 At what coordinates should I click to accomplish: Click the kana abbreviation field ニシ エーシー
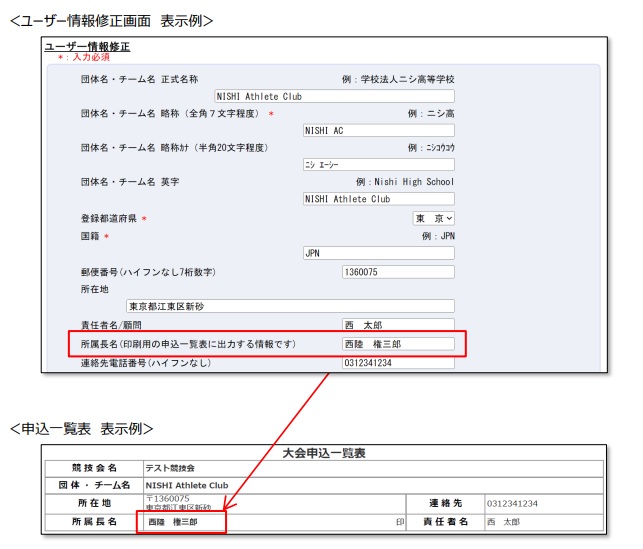(379, 165)
